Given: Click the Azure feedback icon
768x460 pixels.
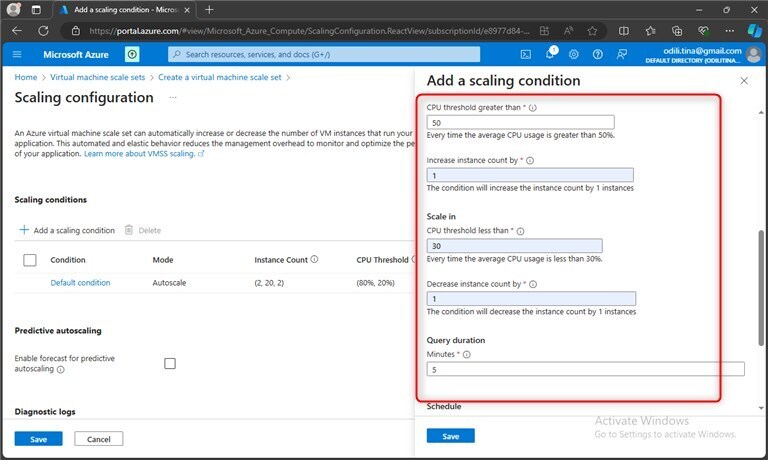Looking at the screenshot, I should 622,54.
